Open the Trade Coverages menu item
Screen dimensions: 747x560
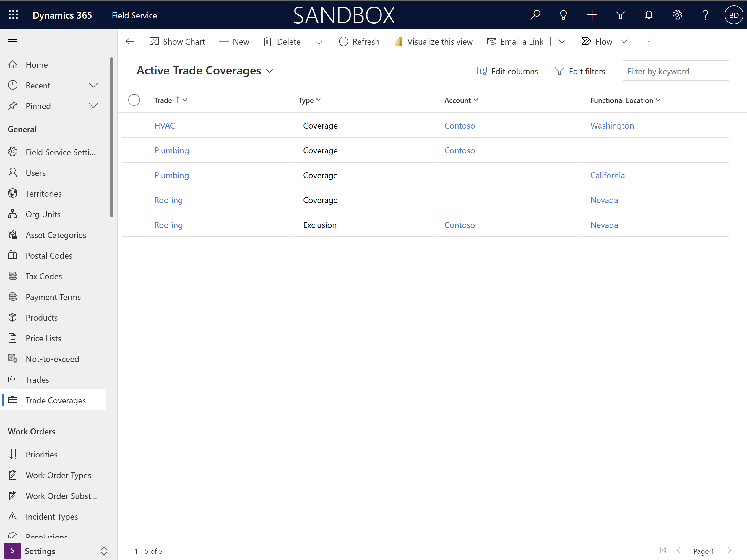click(x=55, y=400)
